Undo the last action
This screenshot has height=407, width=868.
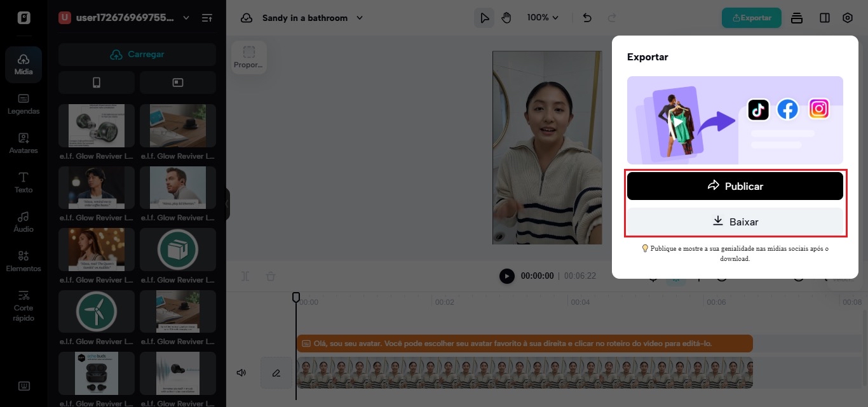click(x=587, y=18)
